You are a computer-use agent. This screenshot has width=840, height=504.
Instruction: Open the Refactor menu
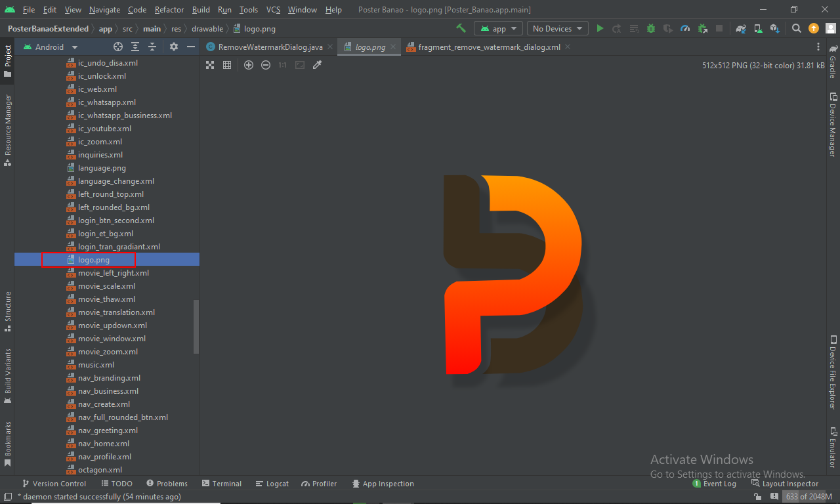(169, 10)
